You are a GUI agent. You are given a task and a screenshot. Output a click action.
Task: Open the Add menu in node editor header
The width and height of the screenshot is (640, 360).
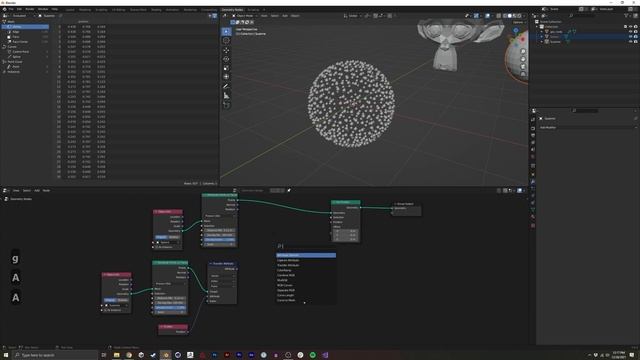(x=37, y=190)
